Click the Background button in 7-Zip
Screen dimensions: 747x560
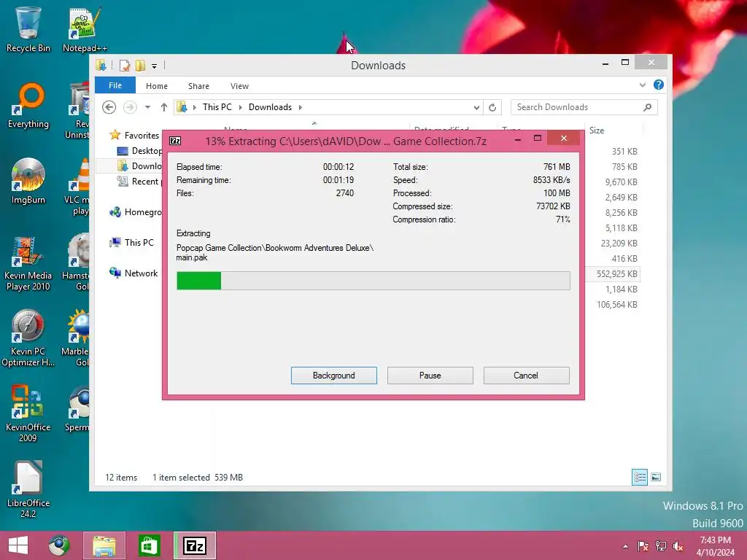coord(334,376)
